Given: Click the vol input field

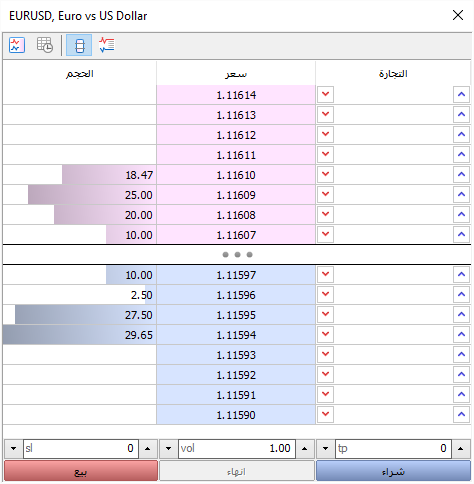Looking at the screenshot, I should 237,449.
